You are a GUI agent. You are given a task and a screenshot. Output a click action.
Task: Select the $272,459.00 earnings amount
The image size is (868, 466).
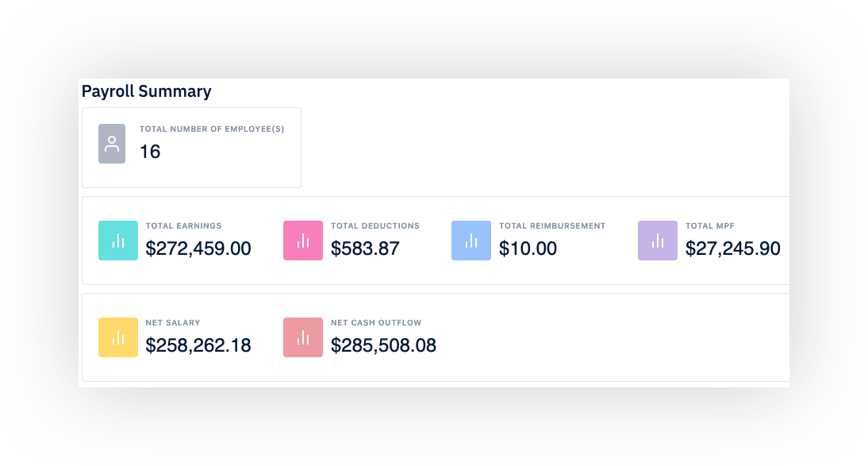[x=198, y=249]
